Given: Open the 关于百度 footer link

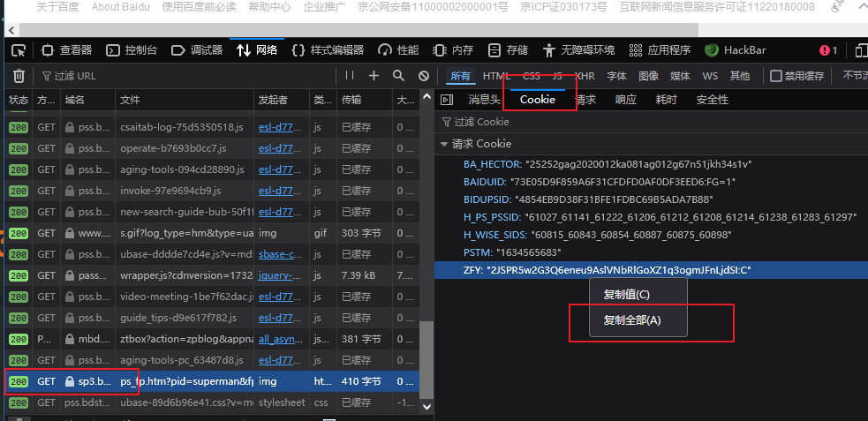Looking at the screenshot, I should tap(57, 7).
